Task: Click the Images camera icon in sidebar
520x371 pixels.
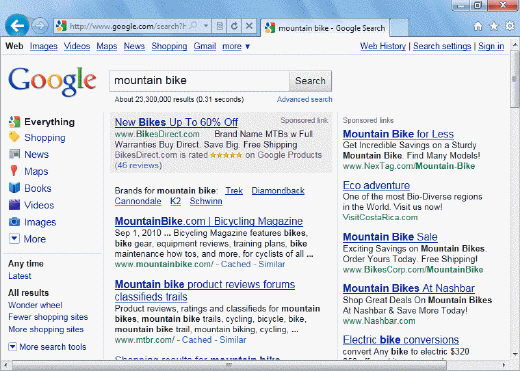Action: click(x=14, y=221)
